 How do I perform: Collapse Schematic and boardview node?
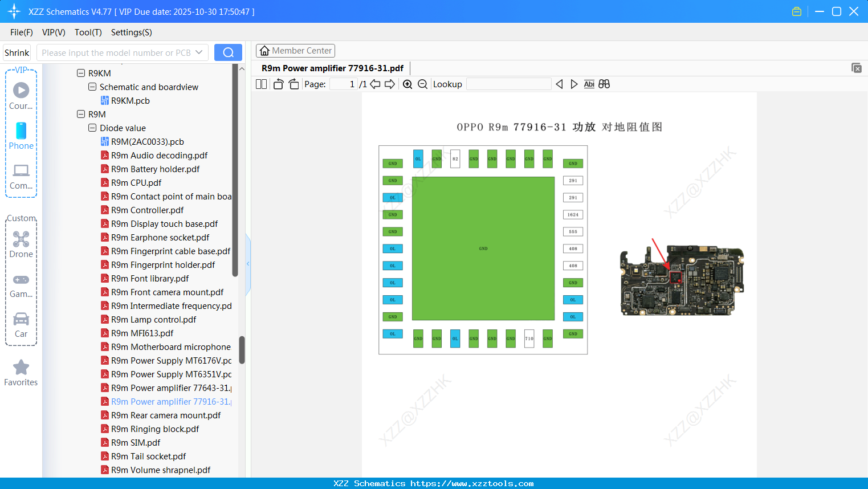(92, 87)
